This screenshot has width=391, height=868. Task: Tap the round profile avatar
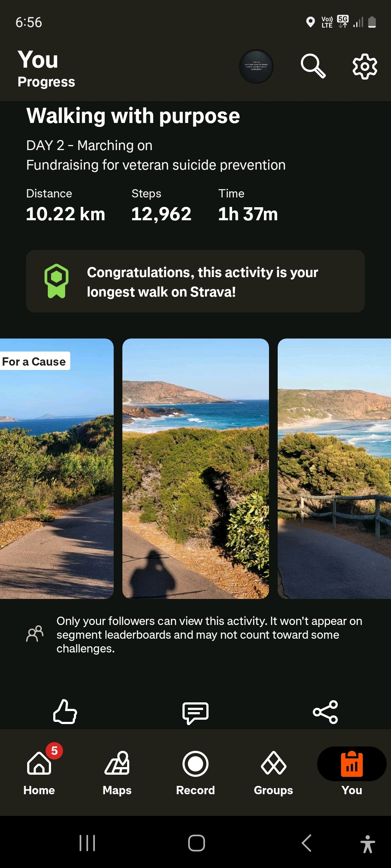click(256, 67)
